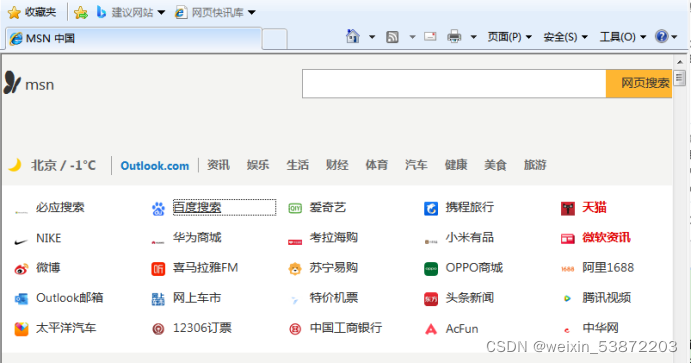Open the 网上车市 link
This screenshot has height=363, width=692.
click(x=197, y=298)
